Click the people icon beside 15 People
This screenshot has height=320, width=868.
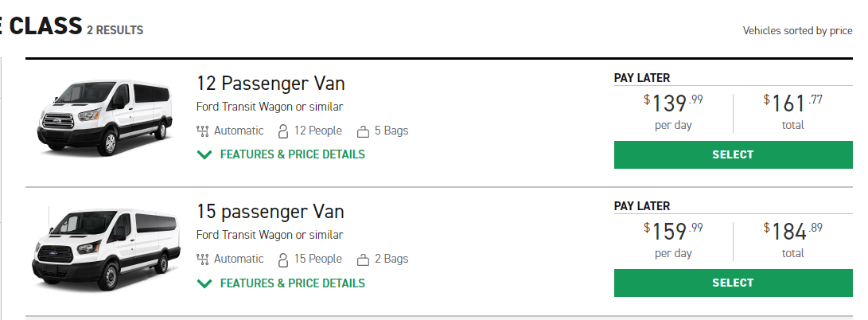283,259
